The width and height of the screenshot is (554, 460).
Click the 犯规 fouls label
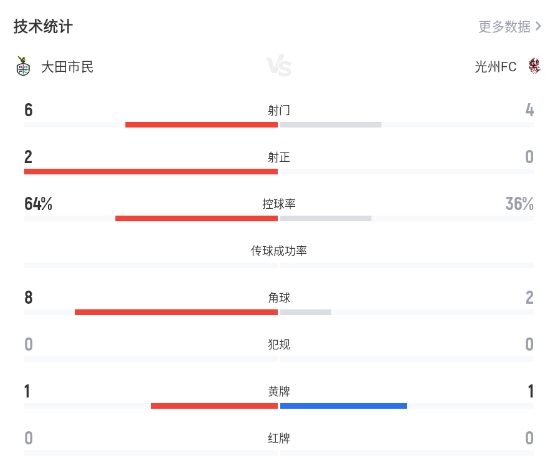click(x=279, y=344)
